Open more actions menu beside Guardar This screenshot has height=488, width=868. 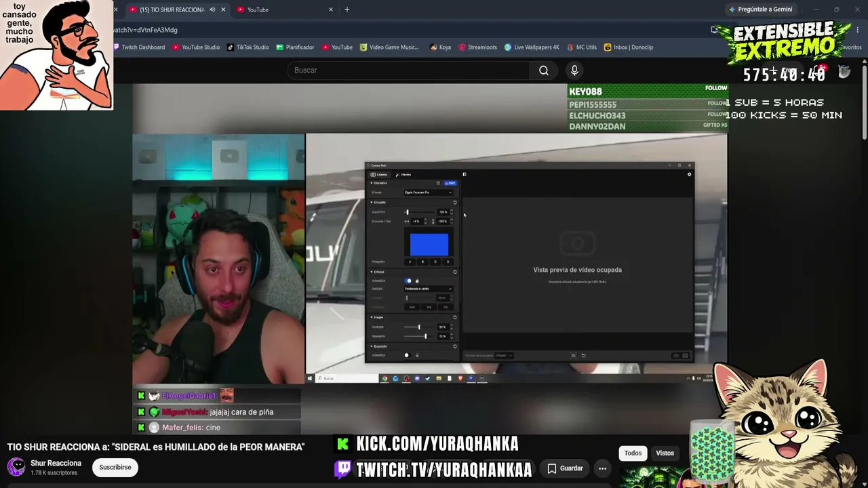pyautogui.click(x=602, y=468)
